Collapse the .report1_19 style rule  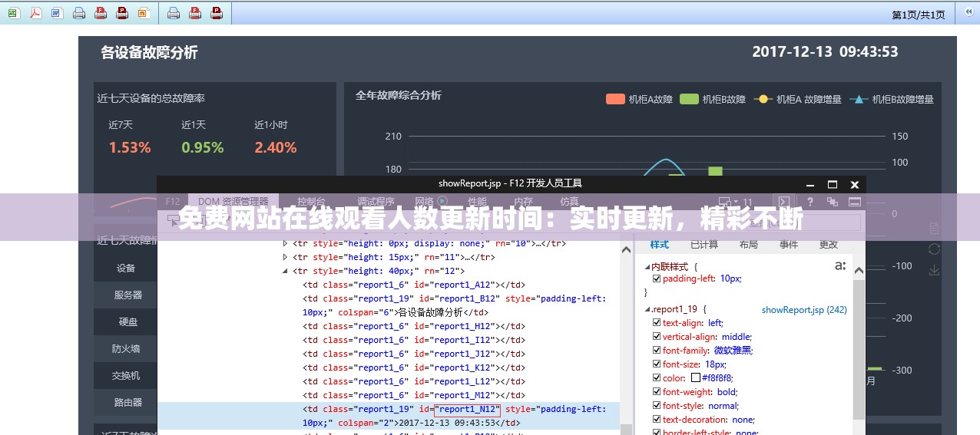pos(646,310)
